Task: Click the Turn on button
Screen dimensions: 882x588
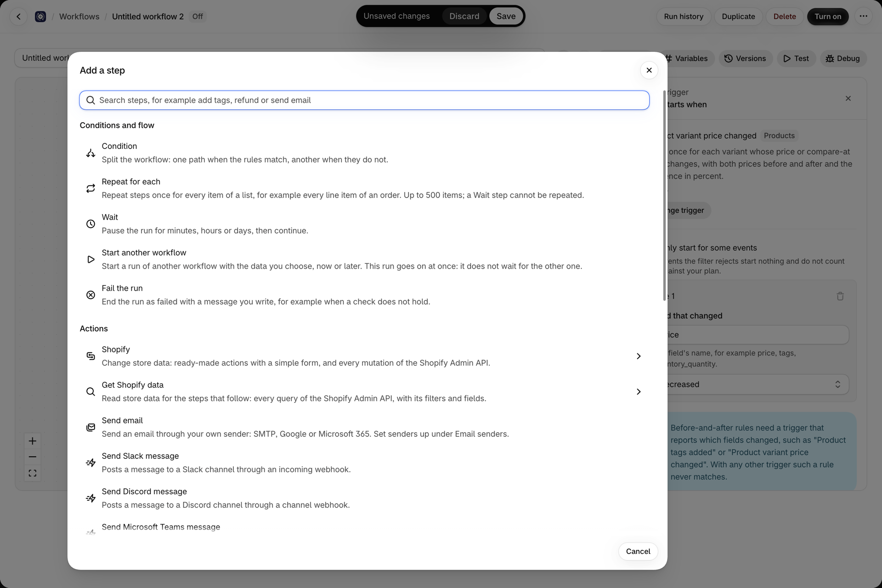Action: pyautogui.click(x=828, y=17)
